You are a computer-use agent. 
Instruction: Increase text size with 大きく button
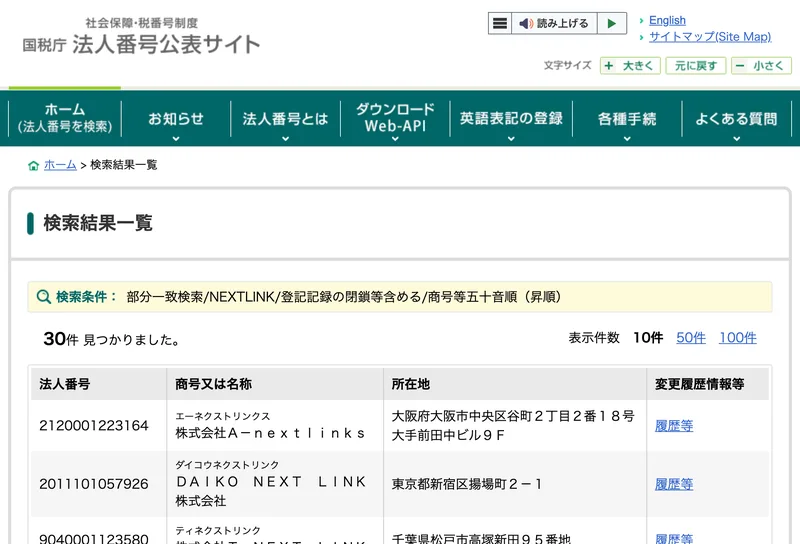click(x=630, y=66)
